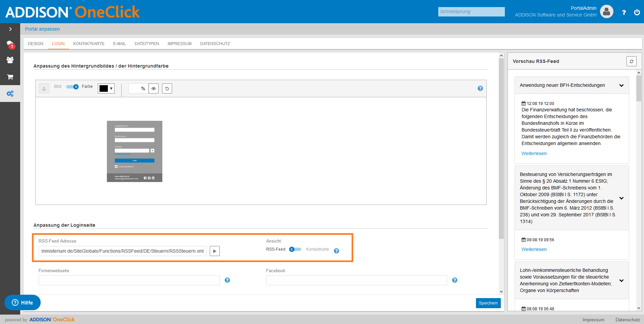
Task: Open help icon next to Kontaktkarte view
Action: 336,251
